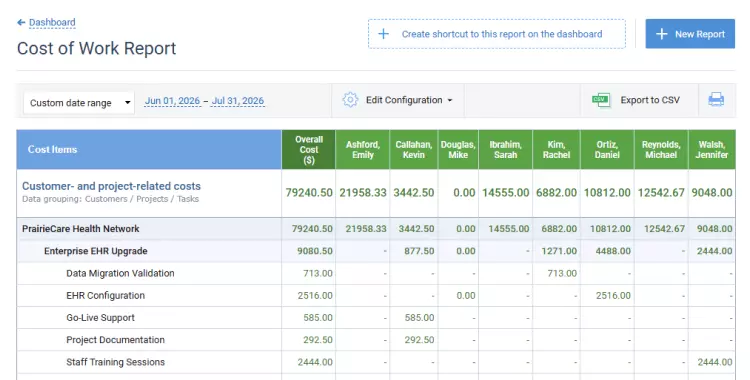This screenshot has height=380, width=750.
Task: Click the large Ibrahim total 14555.00
Action: (x=506, y=193)
